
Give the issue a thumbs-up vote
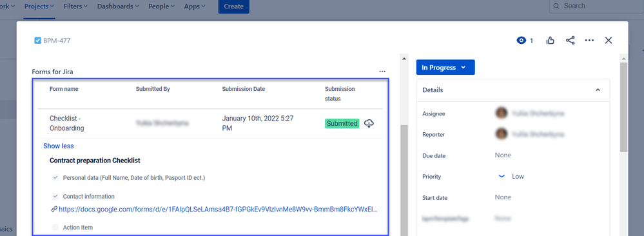551,40
